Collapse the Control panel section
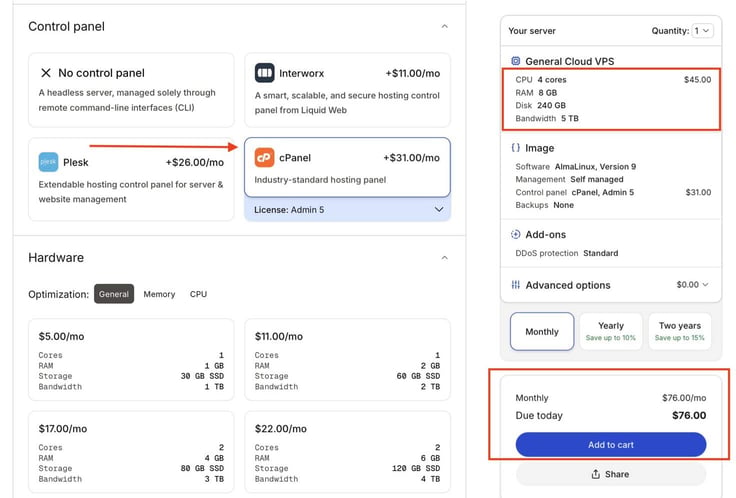Viewport: 736px width, 498px height. [445, 26]
